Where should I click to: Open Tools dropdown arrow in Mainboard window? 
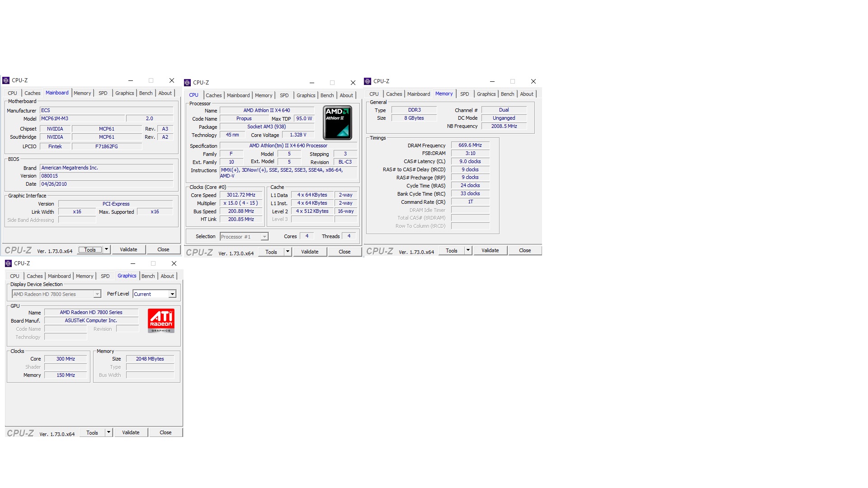point(107,249)
